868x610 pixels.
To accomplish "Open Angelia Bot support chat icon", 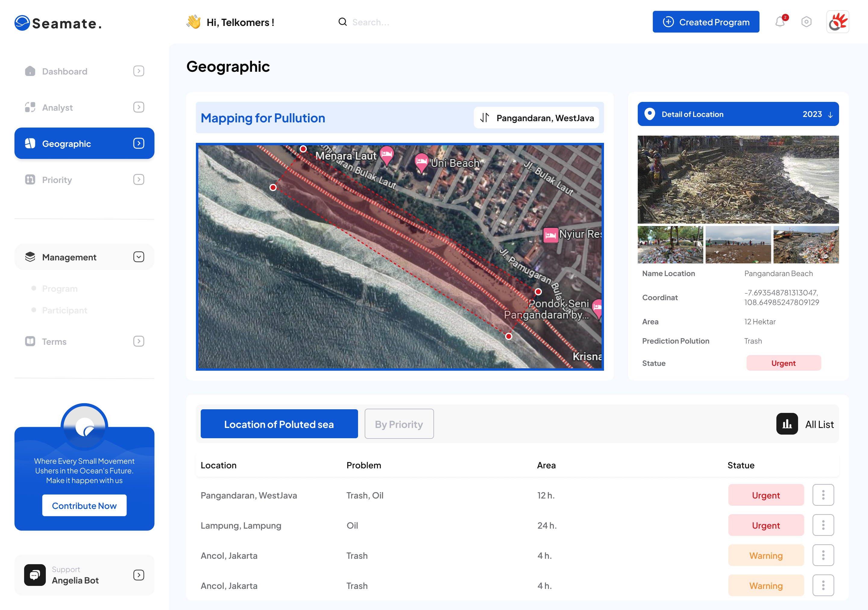I will tap(35, 575).
